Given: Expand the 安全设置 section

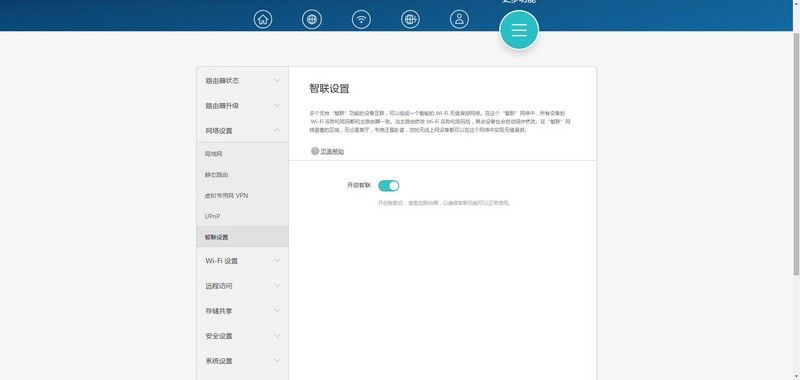Looking at the screenshot, I should pyautogui.click(x=242, y=336).
